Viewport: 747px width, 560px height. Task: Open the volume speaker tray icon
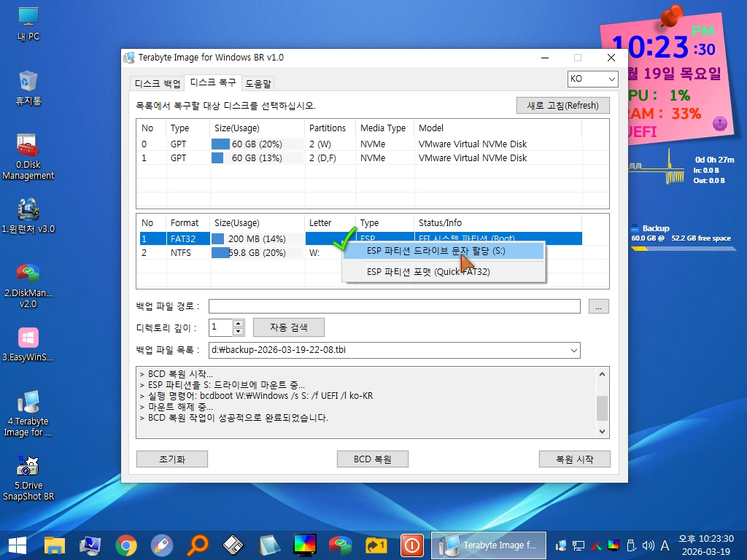click(x=648, y=545)
